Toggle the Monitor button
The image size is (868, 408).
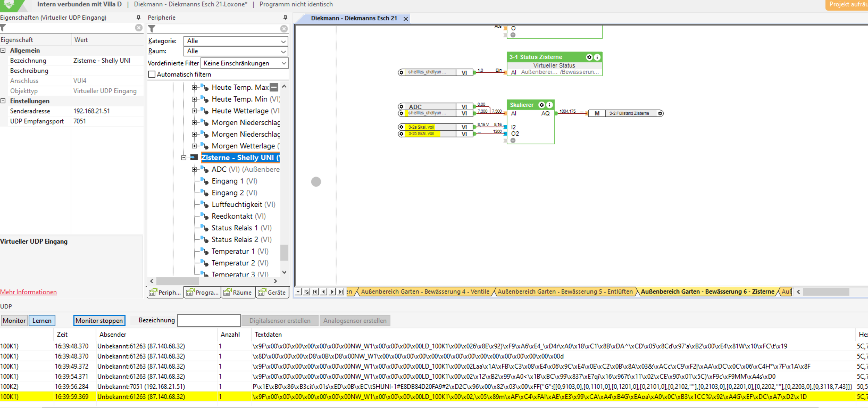(x=14, y=320)
